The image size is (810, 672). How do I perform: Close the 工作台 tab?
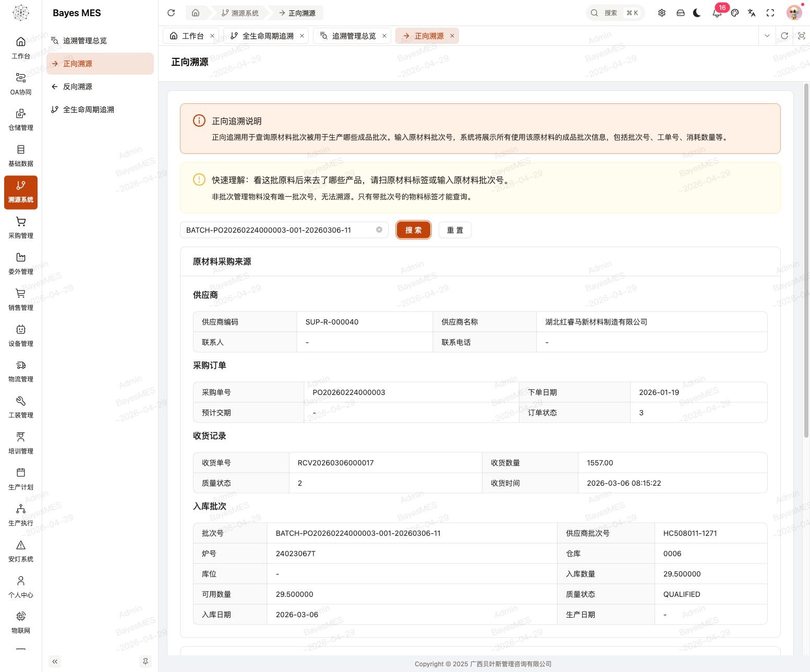(x=212, y=35)
